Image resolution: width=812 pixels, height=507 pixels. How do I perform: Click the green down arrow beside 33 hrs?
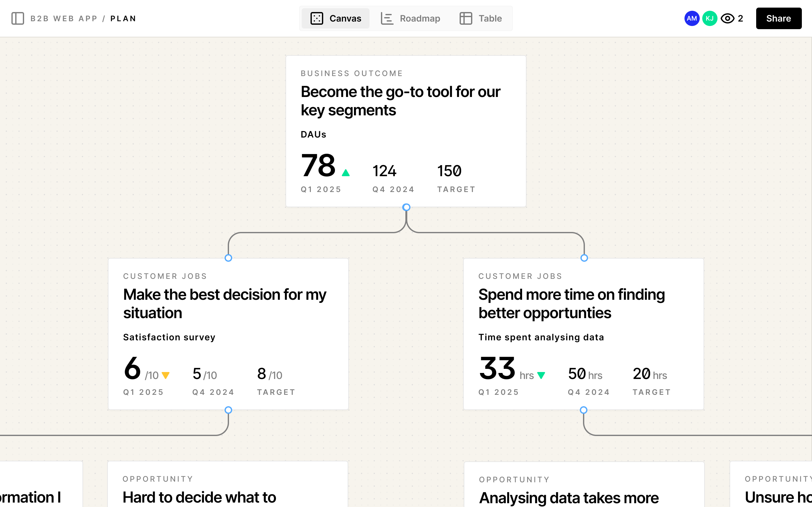click(541, 375)
